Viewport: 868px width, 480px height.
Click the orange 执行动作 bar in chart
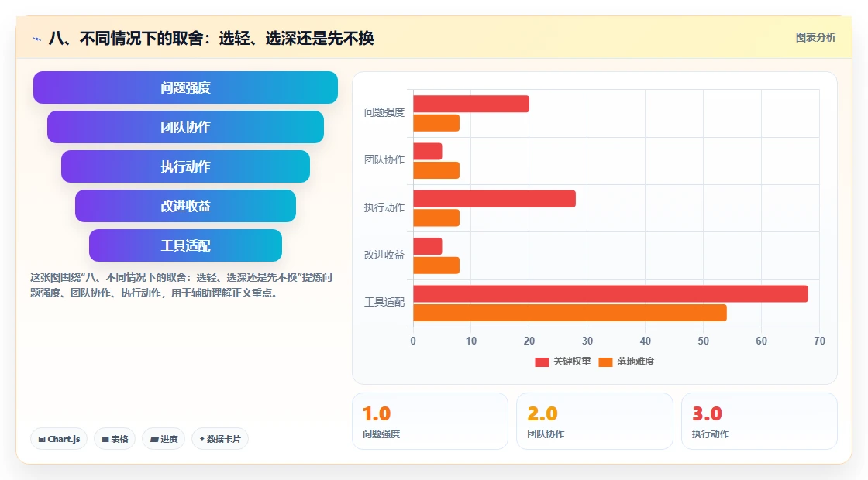click(436, 218)
